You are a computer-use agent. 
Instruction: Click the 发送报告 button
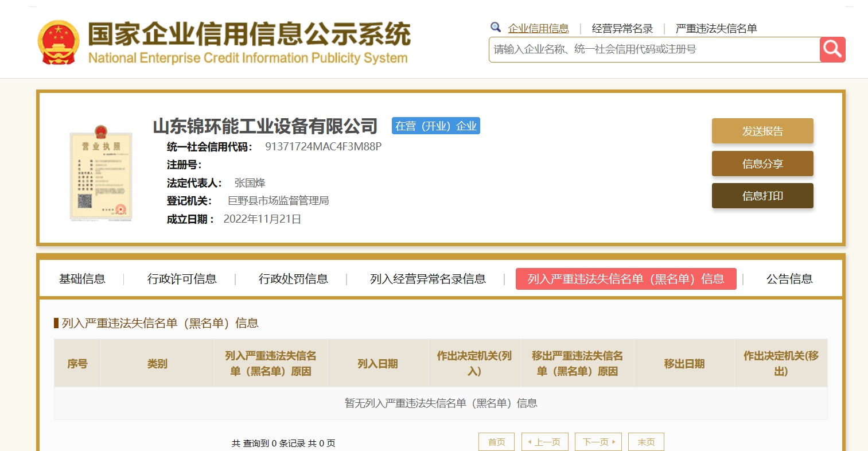point(762,131)
